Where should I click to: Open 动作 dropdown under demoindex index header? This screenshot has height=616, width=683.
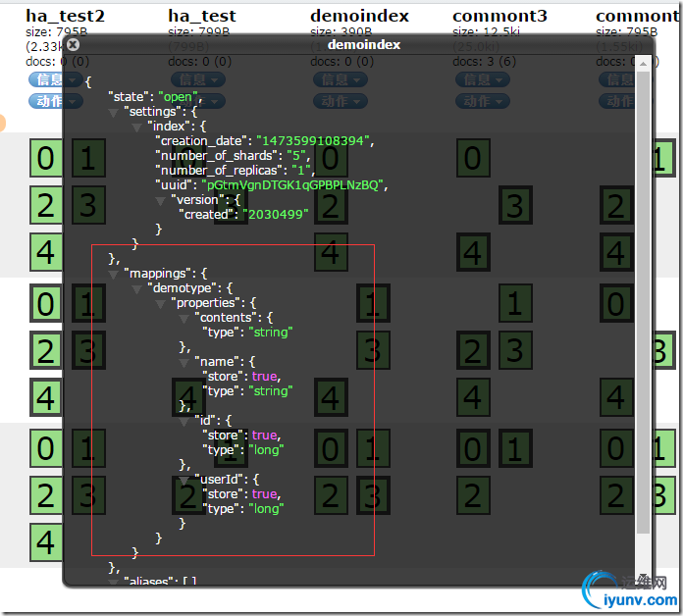coord(341,101)
